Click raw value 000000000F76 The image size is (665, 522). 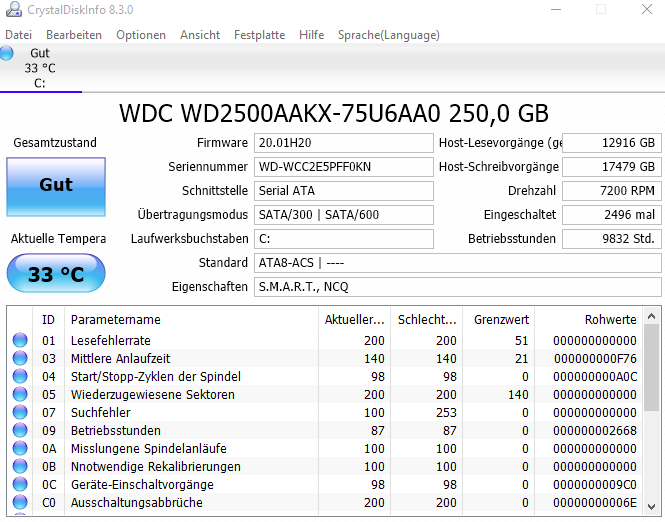click(595, 359)
